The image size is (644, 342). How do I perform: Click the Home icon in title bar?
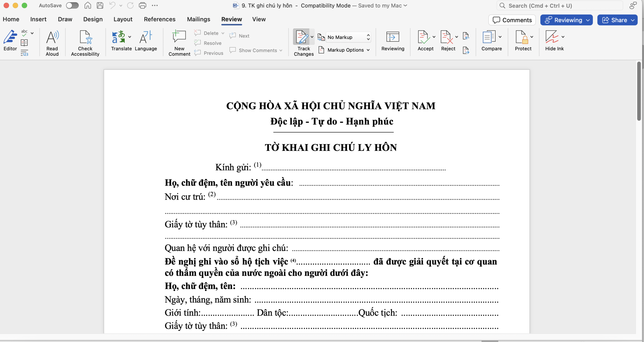88,5
